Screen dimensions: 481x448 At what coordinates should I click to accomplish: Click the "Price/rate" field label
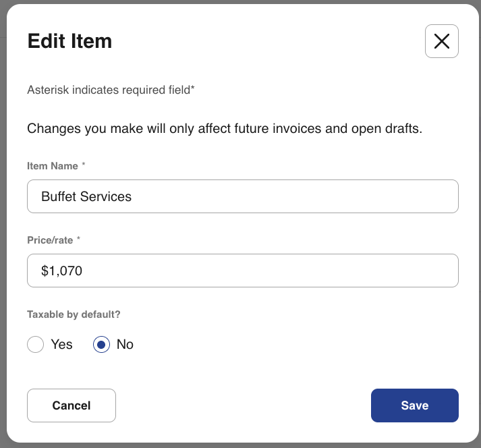[49, 240]
